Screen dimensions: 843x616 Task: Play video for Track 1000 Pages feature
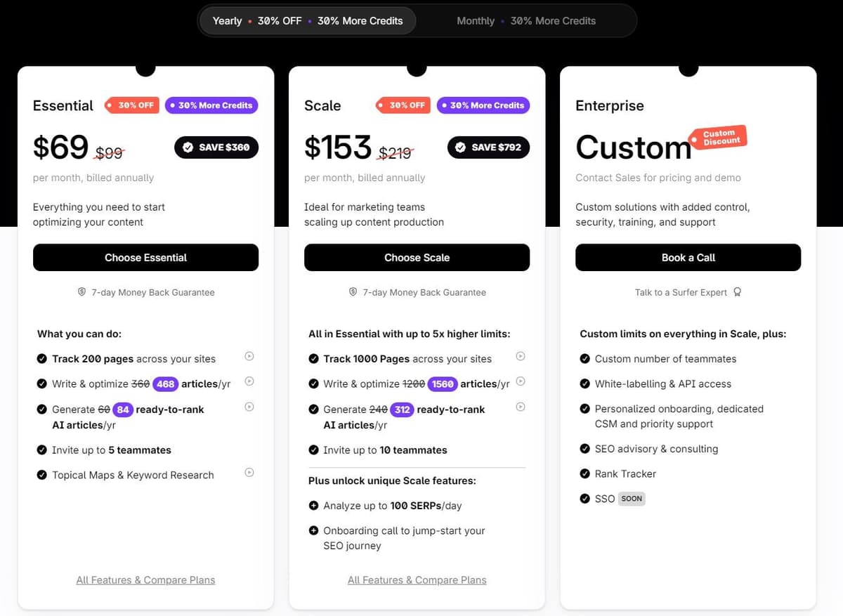[521, 356]
